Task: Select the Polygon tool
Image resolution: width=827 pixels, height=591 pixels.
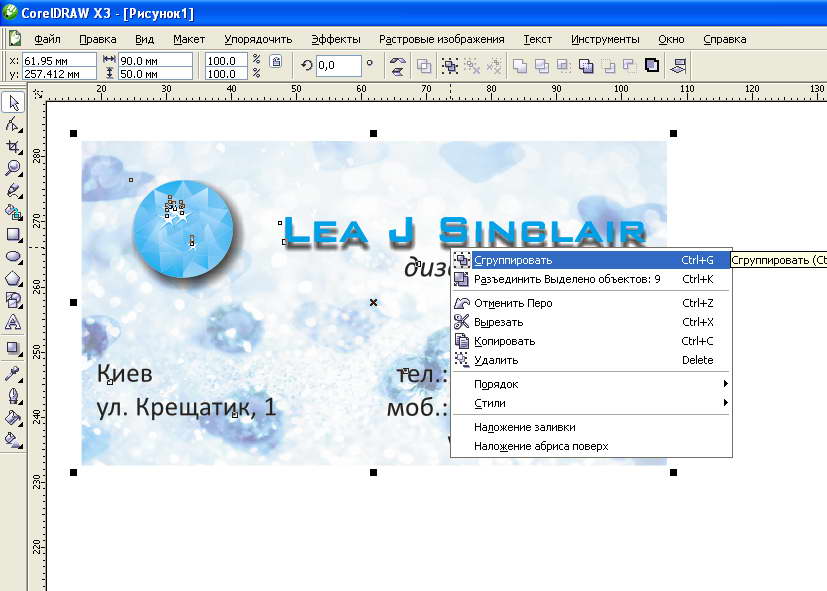Action: pyautogui.click(x=14, y=278)
